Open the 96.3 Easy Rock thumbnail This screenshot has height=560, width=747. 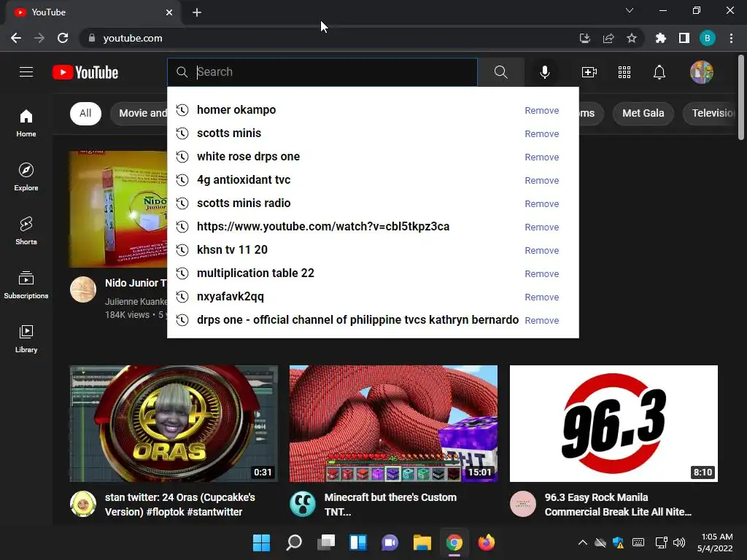(614, 424)
